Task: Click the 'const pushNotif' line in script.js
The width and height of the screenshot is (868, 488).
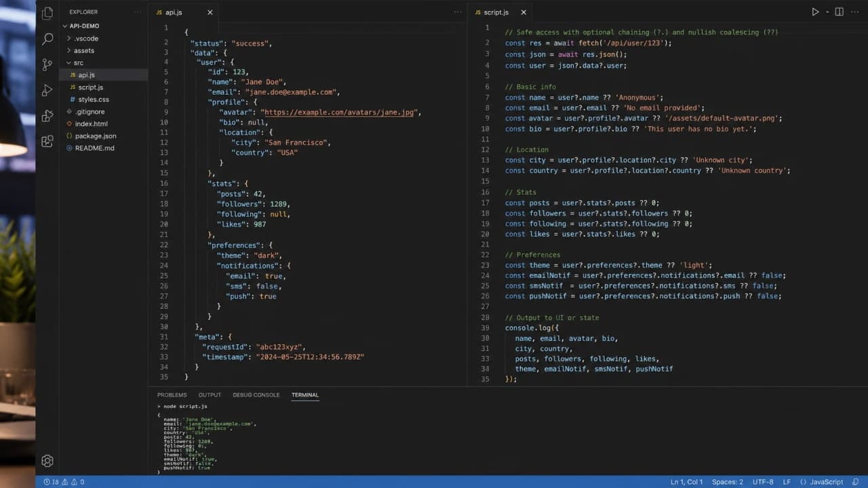Action: (643, 296)
